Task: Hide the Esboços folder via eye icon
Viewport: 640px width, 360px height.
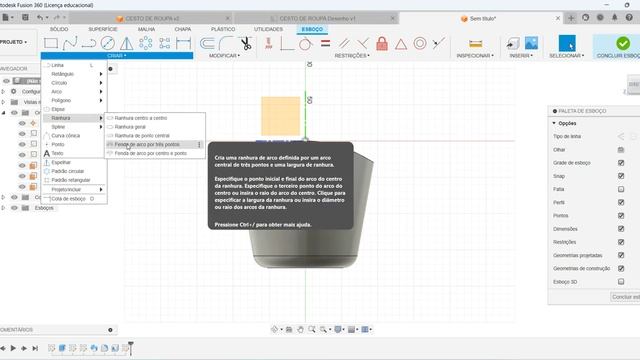Action: coord(14,208)
